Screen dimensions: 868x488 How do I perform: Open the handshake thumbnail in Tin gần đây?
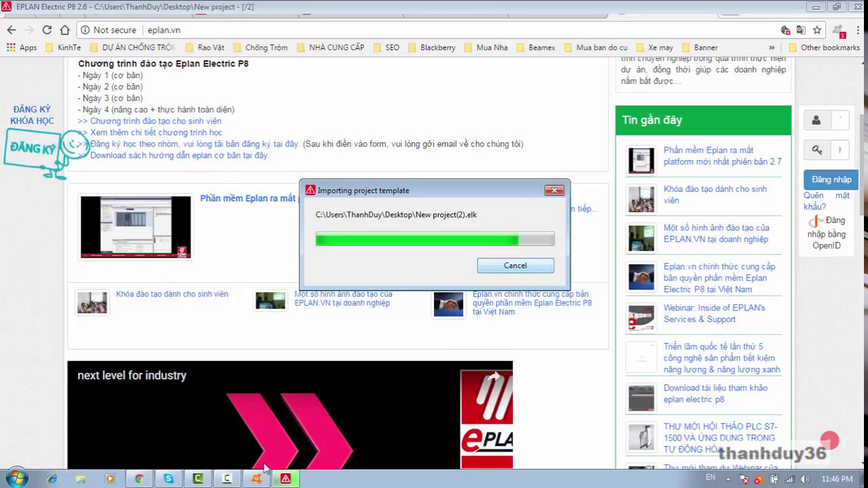pyautogui.click(x=641, y=278)
